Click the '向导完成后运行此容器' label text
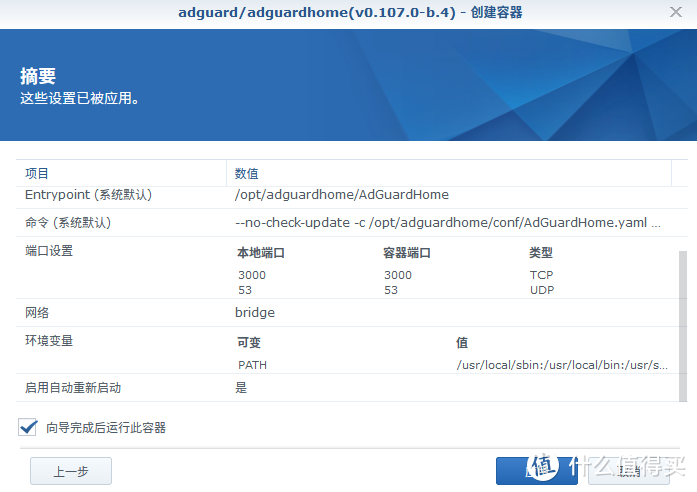The width and height of the screenshot is (697, 492). click(x=106, y=428)
